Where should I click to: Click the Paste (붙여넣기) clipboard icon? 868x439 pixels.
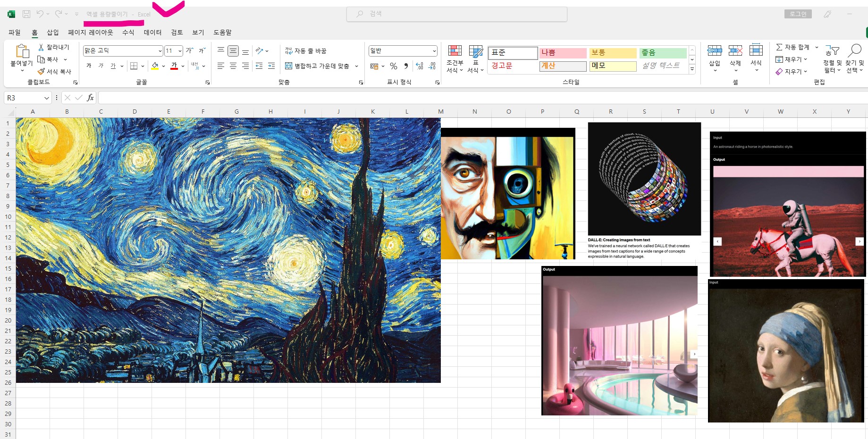point(22,50)
